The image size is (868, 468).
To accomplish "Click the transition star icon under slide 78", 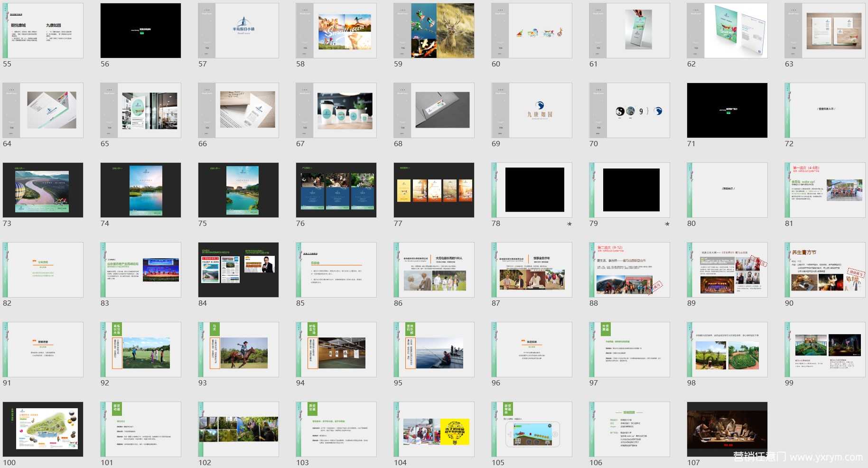I will pos(569,224).
